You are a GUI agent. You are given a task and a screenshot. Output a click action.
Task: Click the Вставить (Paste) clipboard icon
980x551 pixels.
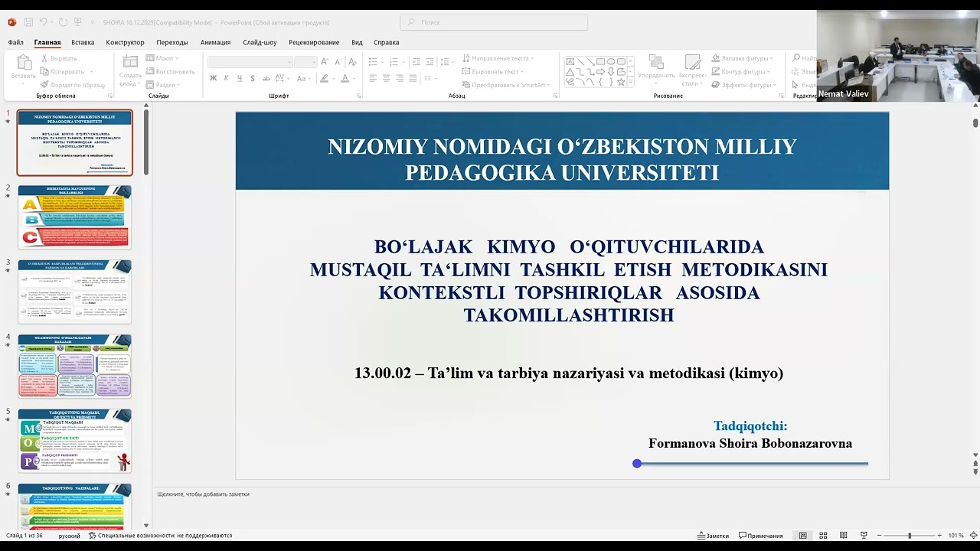click(23, 64)
